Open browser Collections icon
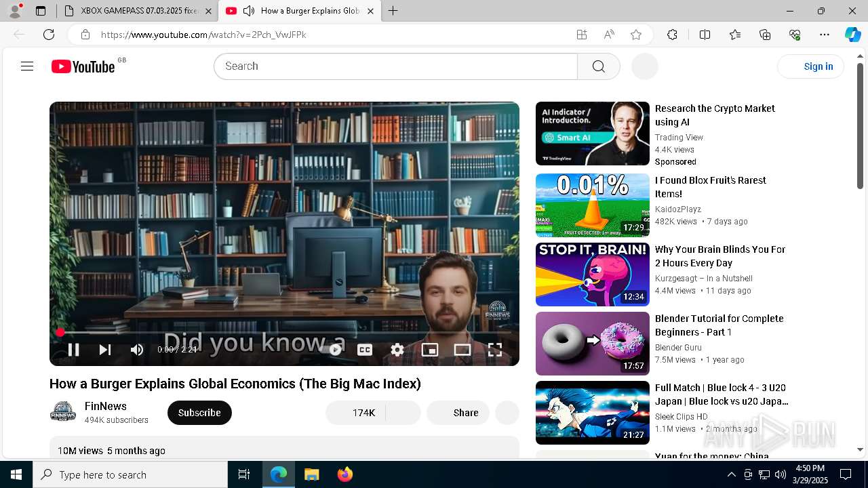The height and width of the screenshot is (488, 868). [x=765, y=35]
